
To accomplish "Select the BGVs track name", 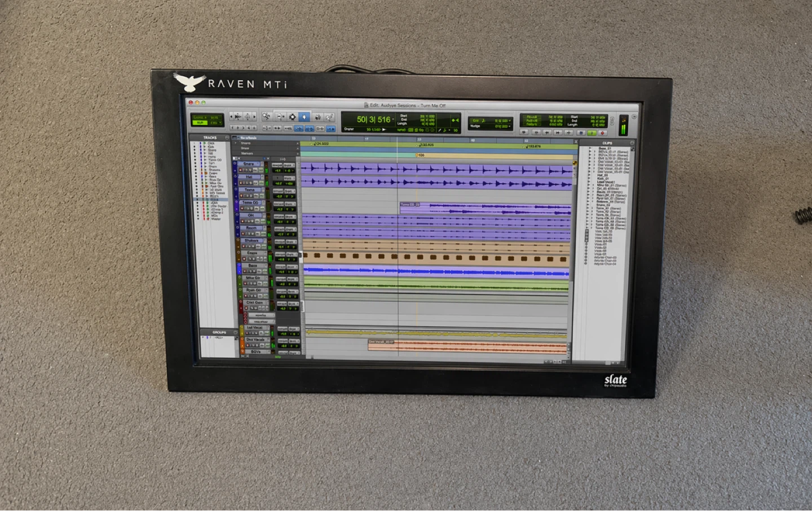I will 255,352.
